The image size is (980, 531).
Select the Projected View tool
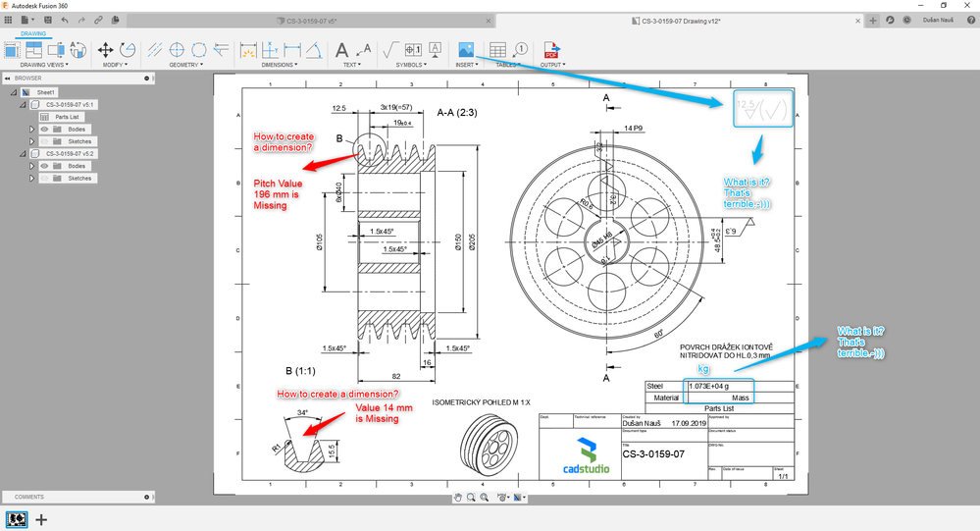pyautogui.click(x=33, y=49)
